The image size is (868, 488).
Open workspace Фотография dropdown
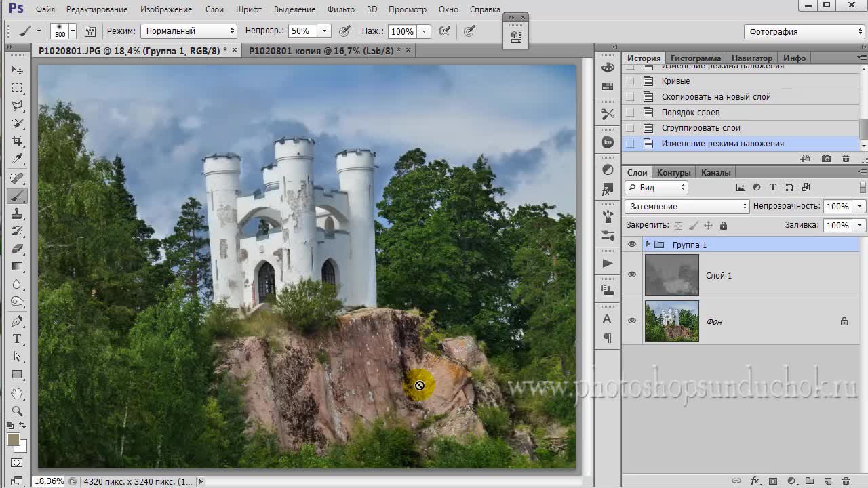(x=804, y=31)
